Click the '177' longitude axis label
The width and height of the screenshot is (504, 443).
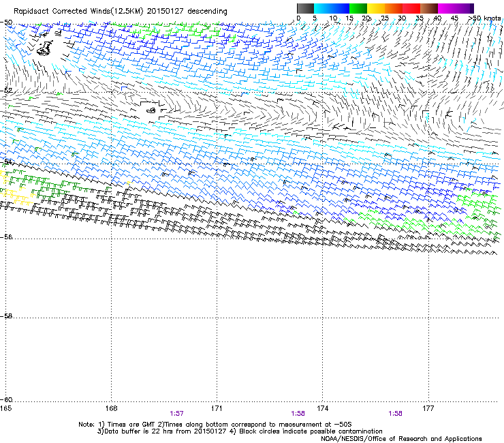pyautogui.click(x=428, y=408)
